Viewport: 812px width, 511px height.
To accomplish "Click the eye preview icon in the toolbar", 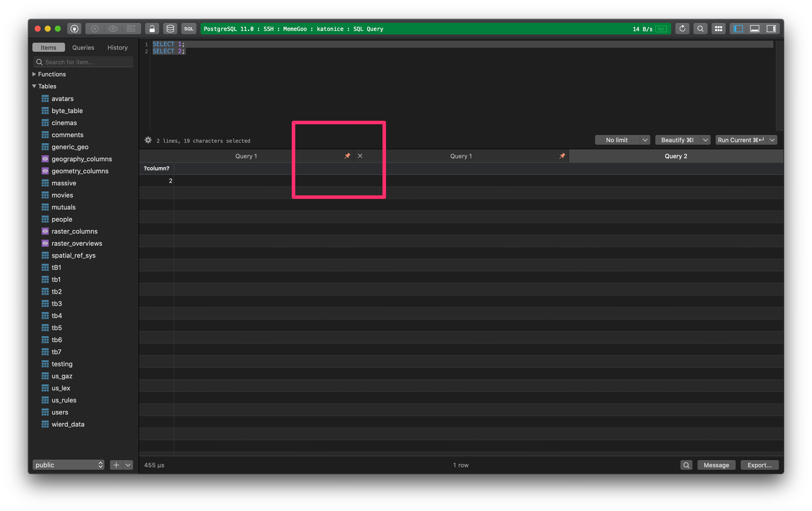I will click(x=113, y=29).
